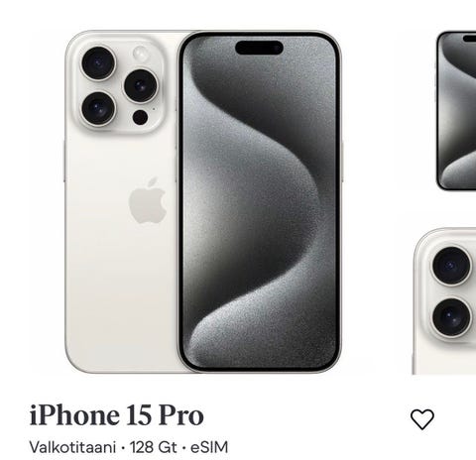The width and height of the screenshot is (476, 460).
Task: Click the LiDAR sensor dot in camera module
Action: pyautogui.click(x=140, y=117)
